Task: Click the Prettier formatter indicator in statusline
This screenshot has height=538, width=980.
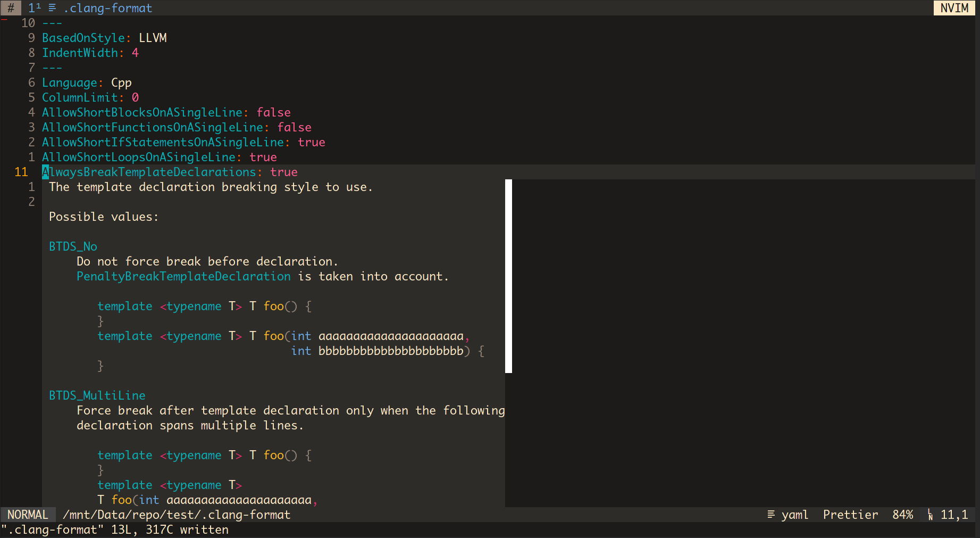Action: pyautogui.click(x=850, y=515)
